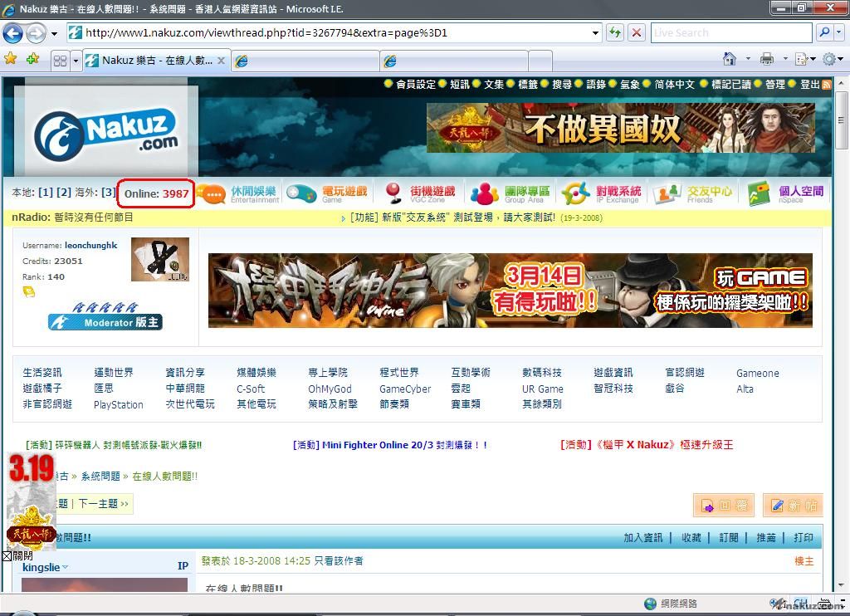Open the PlayStation forum category
Screen dimensions: 850x616
119,404
